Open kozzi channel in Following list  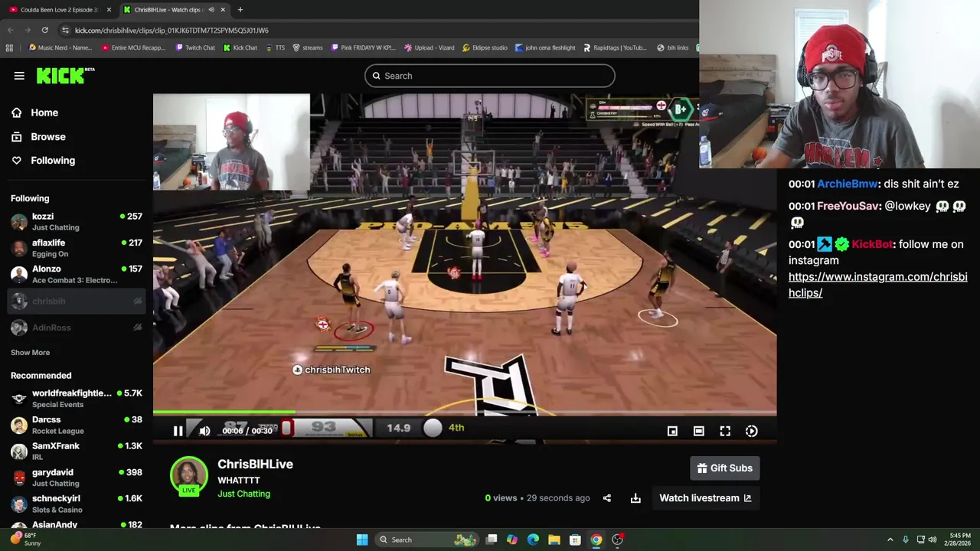(x=77, y=222)
